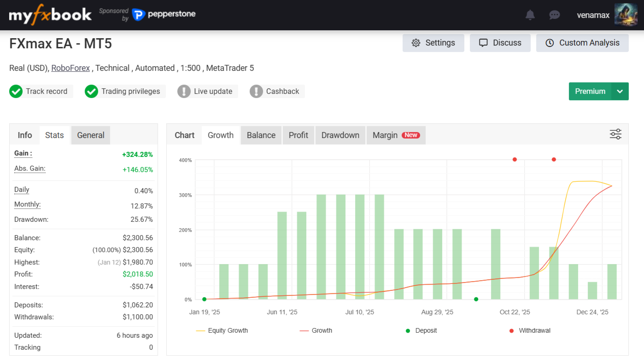
Task: Click the Pepperstone sponsor logo
Action: pos(164,15)
